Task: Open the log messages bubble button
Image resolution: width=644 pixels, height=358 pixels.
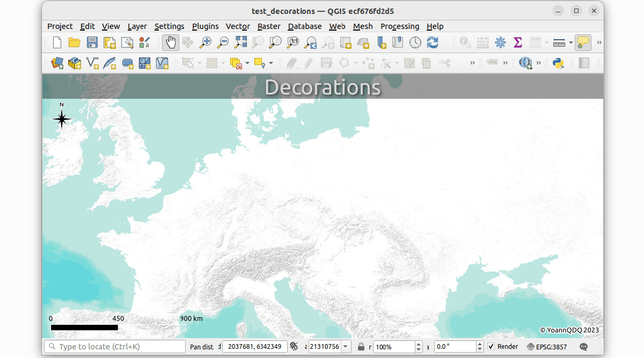Action: pos(584,347)
